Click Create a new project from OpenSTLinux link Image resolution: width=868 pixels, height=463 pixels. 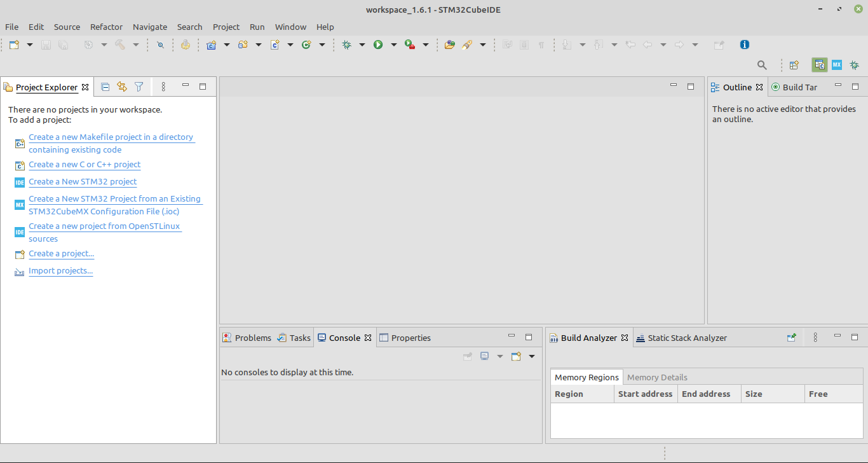(105, 232)
